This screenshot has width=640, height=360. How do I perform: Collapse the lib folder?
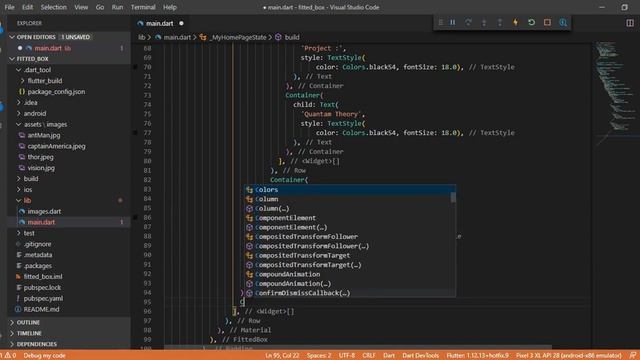pos(18,200)
